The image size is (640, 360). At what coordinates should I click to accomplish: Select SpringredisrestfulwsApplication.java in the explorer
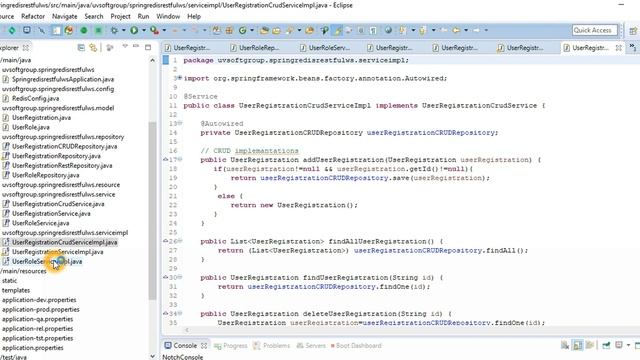point(63,79)
